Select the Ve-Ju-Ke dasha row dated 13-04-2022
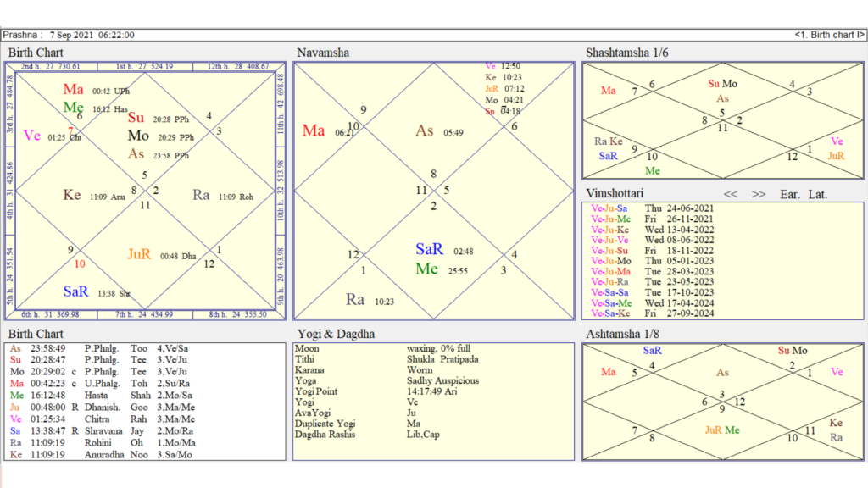Screen dimensions: 868x488 pos(652,230)
